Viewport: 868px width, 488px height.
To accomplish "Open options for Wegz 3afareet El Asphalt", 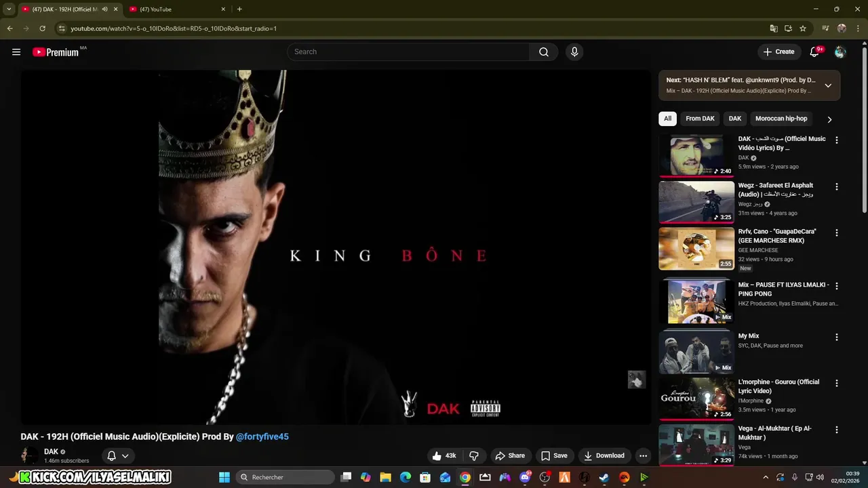I will (x=836, y=186).
